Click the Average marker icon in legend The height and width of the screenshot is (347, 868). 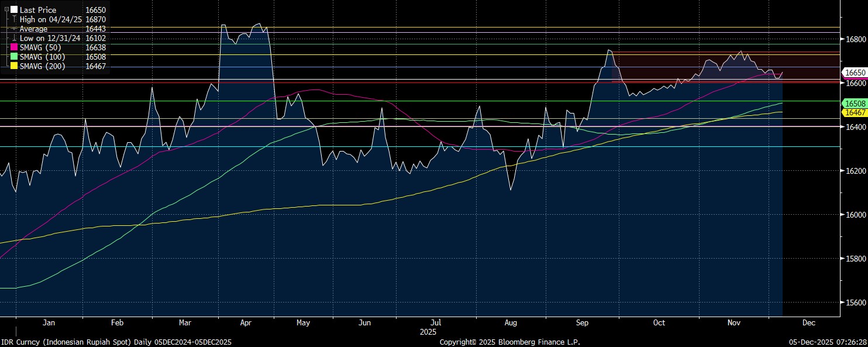(x=14, y=29)
